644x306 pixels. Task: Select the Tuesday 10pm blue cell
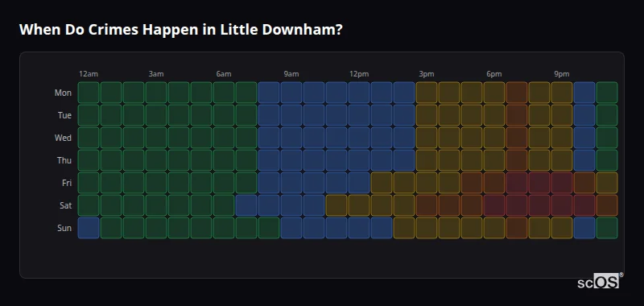point(584,115)
